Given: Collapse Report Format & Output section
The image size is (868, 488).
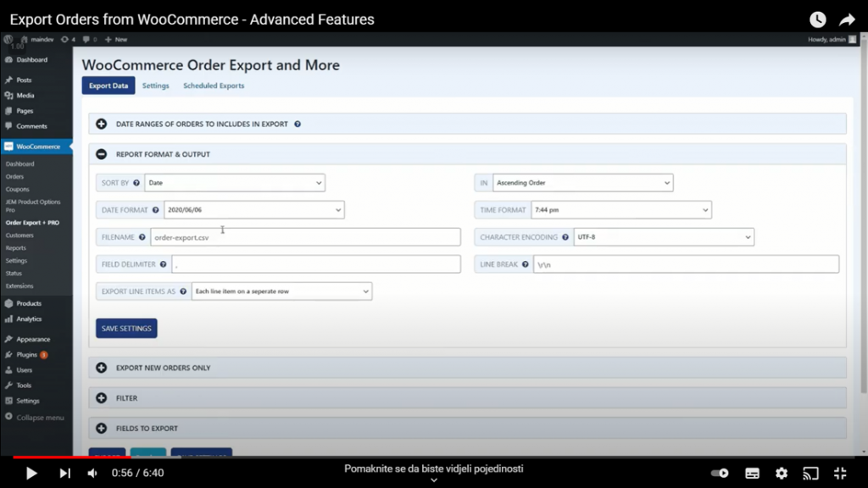Looking at the screenshot, I should pyautogui.click(x=102, y=154).
